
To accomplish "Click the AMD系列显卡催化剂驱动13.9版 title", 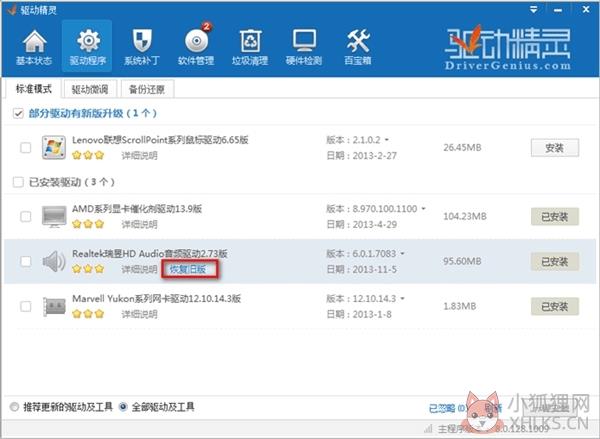I will 137,209.
